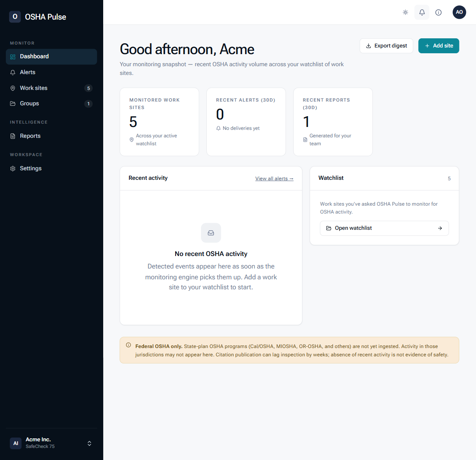Click the 'No recent OSHA activity' heading

(x=211, y=254)
